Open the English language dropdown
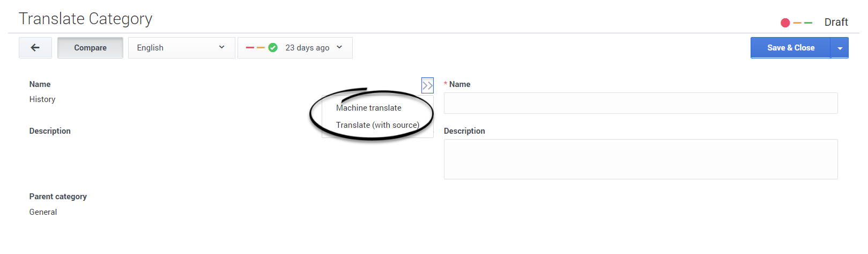 pos(181,48)
